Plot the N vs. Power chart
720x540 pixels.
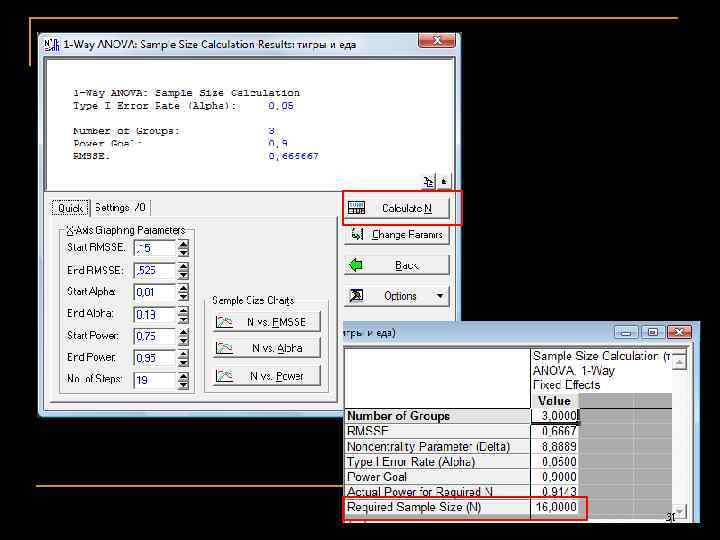267,376
